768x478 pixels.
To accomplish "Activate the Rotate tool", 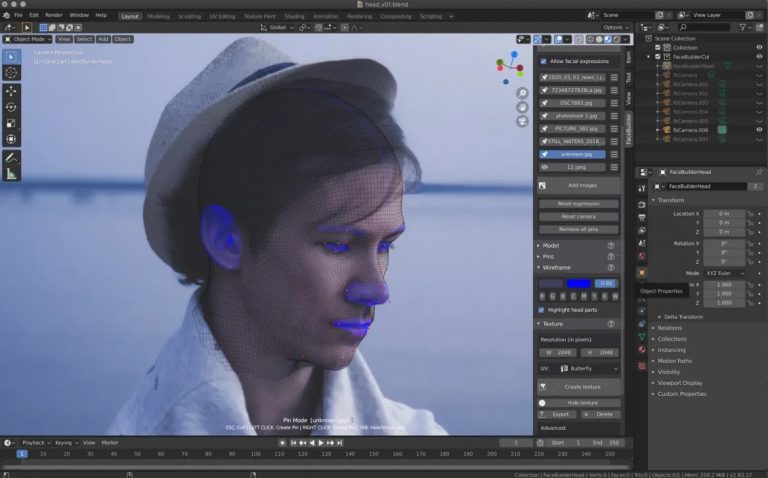I will click(11, 107).
